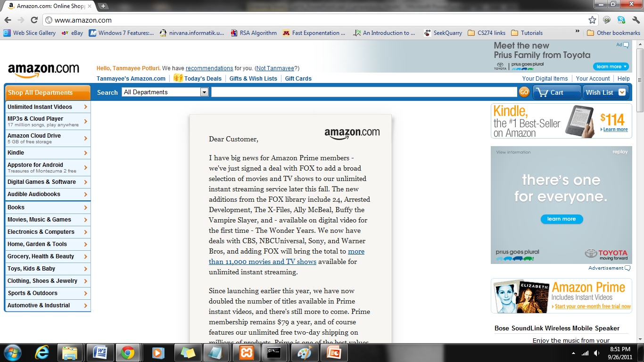Click the amazon.com logo at top left
The image size is (644, 362).
(43, 70)
